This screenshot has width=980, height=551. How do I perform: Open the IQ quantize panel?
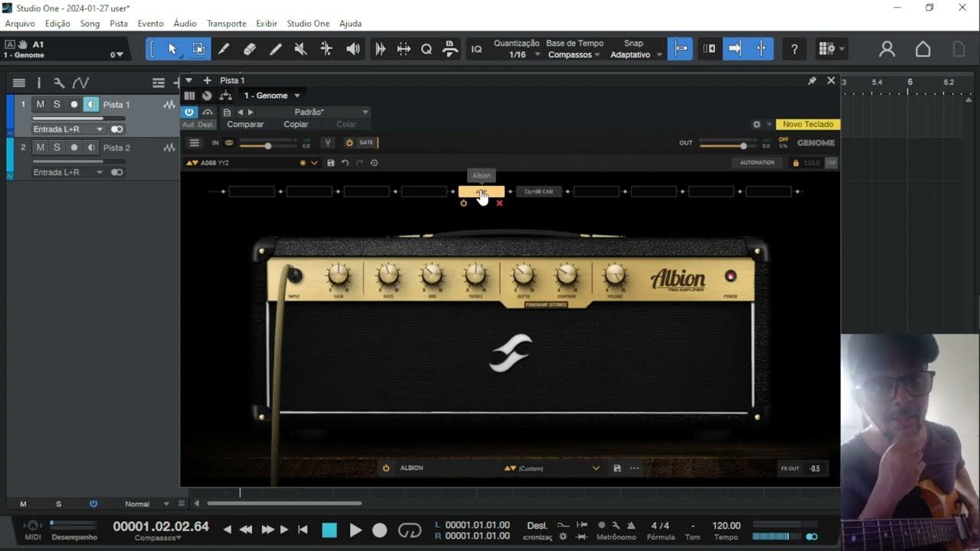point(476,49)
